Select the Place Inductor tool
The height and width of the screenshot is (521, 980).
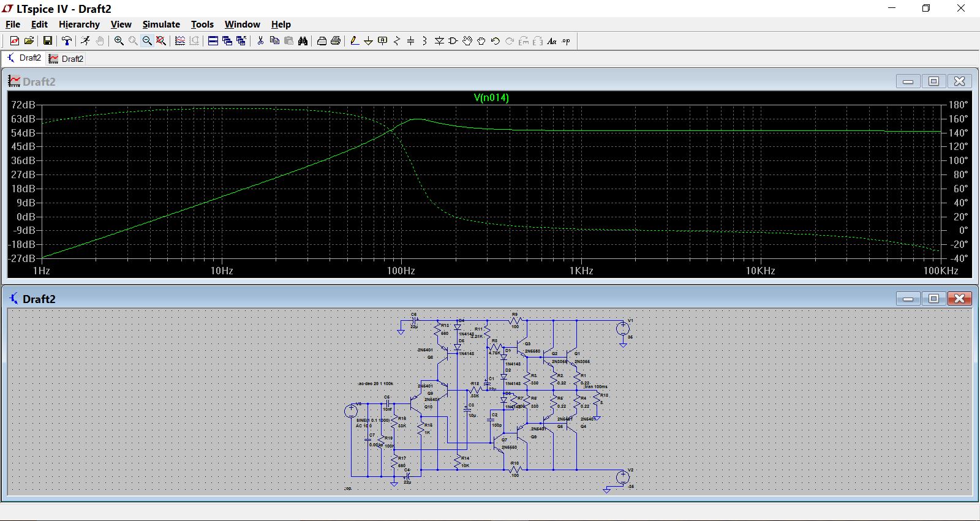click(424, 41)
